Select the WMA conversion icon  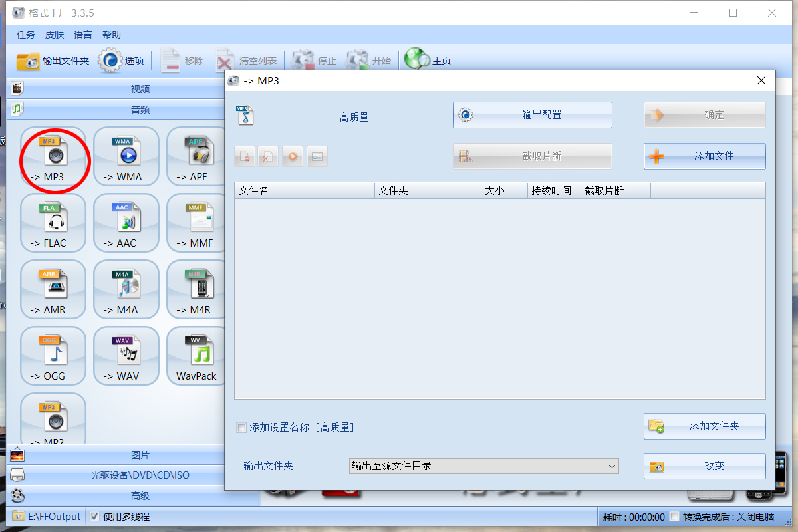126,156
